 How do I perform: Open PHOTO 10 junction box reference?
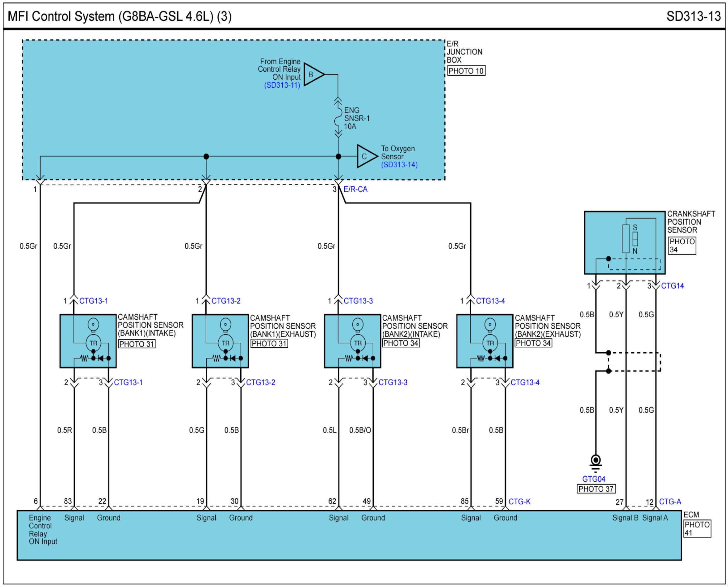[466, 71]
